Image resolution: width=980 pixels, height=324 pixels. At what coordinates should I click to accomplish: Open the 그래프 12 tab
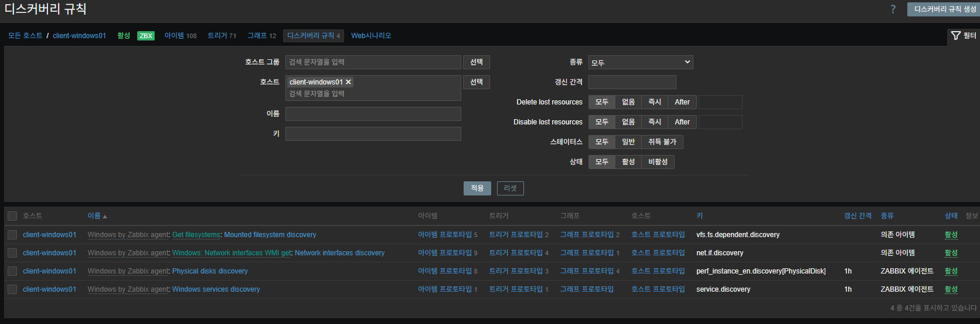[261, 36]
